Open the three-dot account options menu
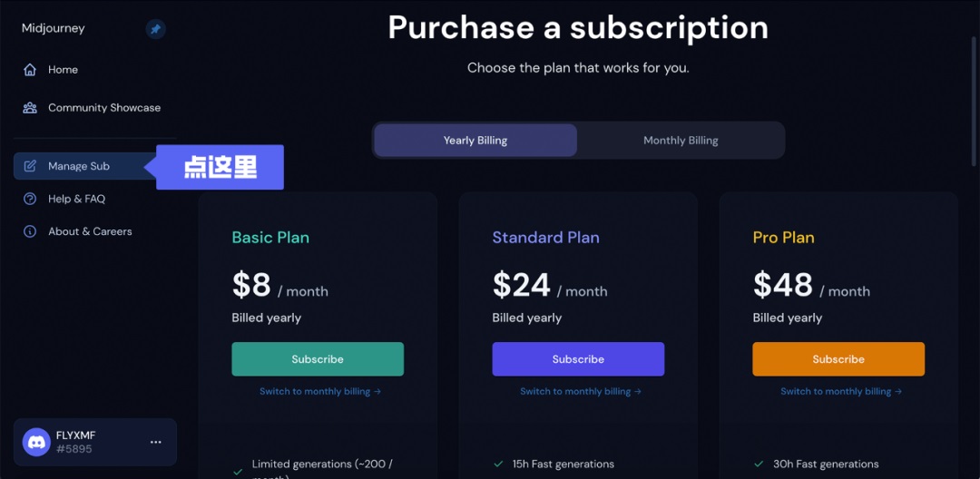 (155, 442)
